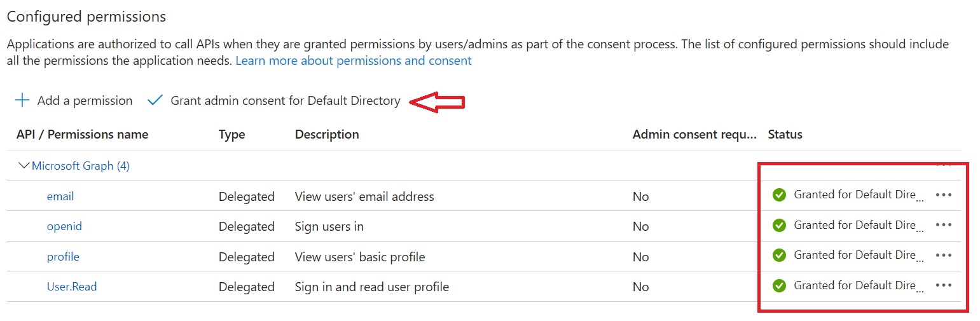Sort by API / Permissions name column header
Screen dimensions: 980x321
pyautogui.click(x=82, y=134)
